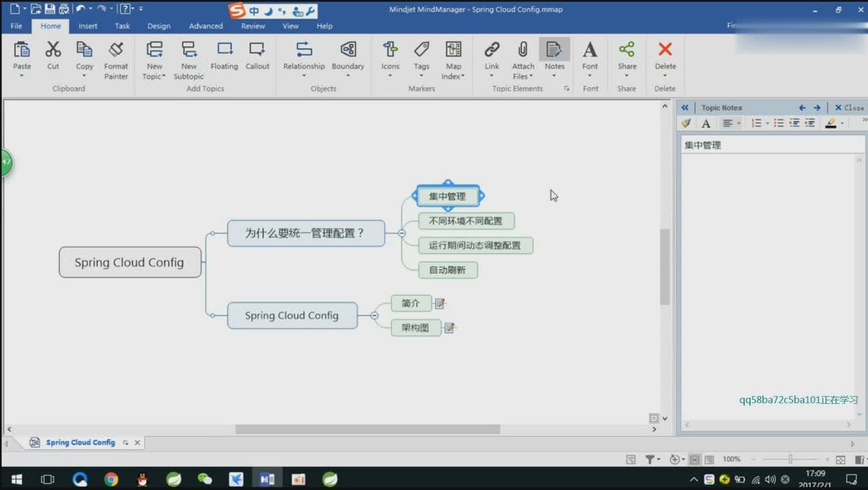This screenshot has width=868, height=490.
Task: Go to previous topic note arrow
Action: [x=802, y=108]
